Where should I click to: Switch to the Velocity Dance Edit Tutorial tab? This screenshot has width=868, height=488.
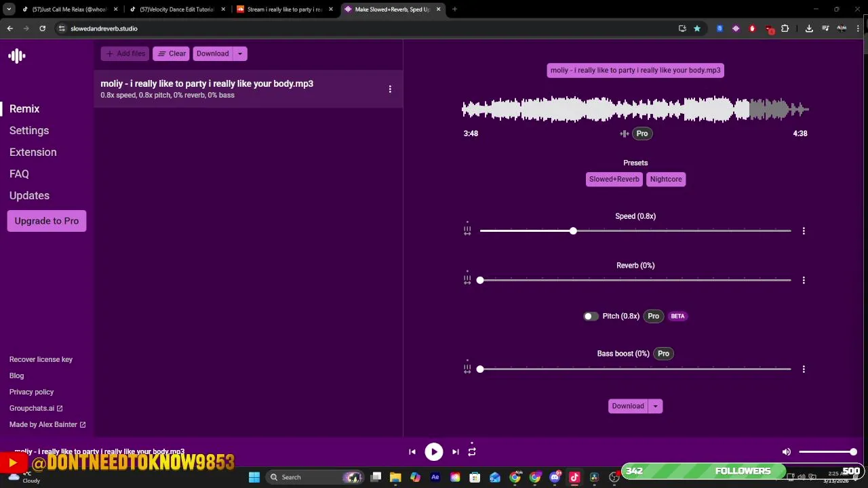tap(176, 9)
